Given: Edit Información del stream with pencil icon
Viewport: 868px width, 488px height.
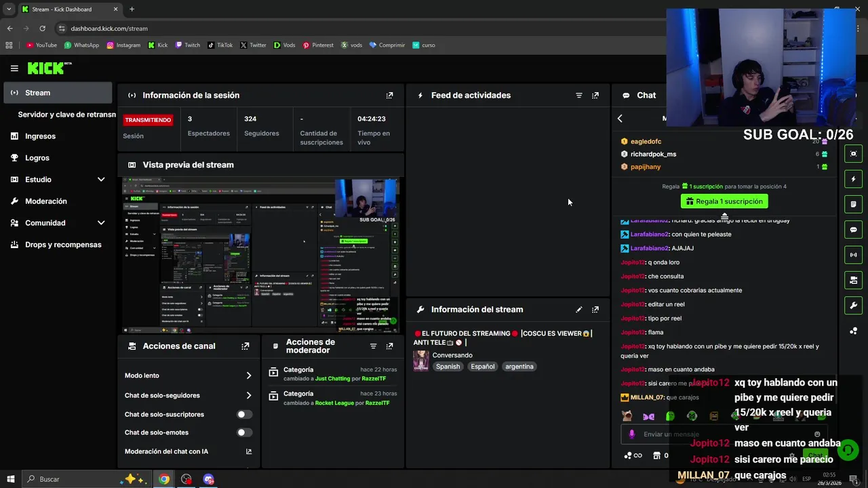Looking at the screenshot, I should tap(579, 310).
